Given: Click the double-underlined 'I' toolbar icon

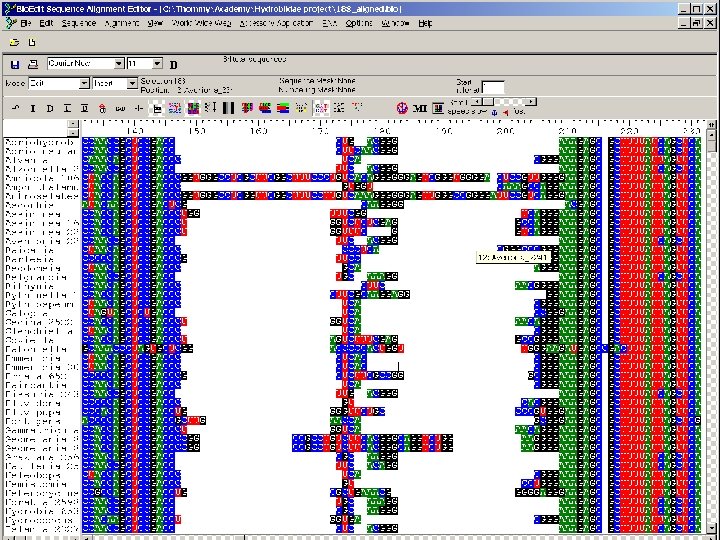Looking at the screenshot, I should [84, 108].
